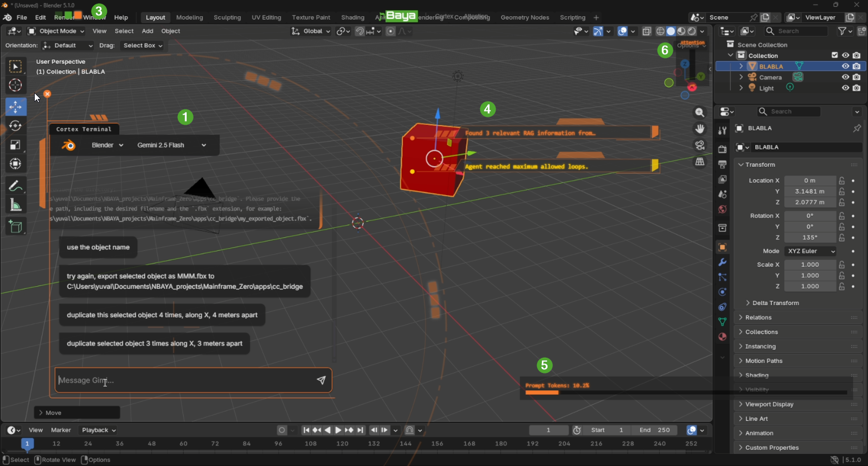Open the Tool properties tab
The height and width of the screenshot is (466, 868).
pos(722,130)
